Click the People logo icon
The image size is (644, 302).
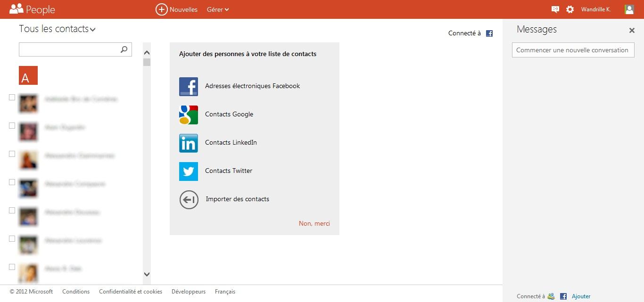tap(17, 9)
